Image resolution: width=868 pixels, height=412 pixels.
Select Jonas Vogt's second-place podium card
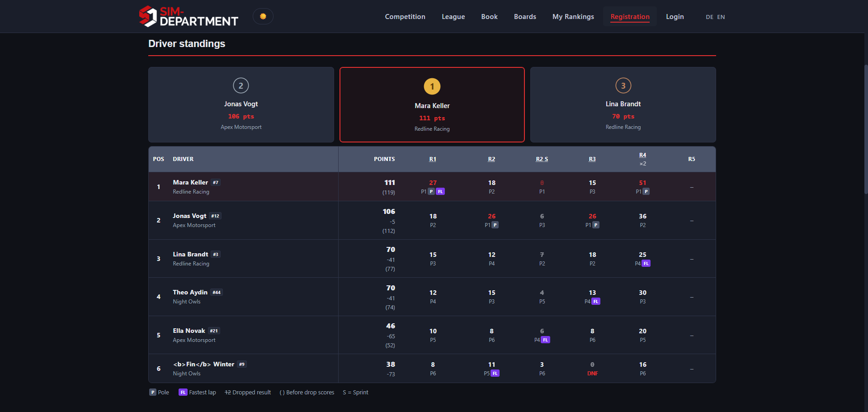point(241,104)
